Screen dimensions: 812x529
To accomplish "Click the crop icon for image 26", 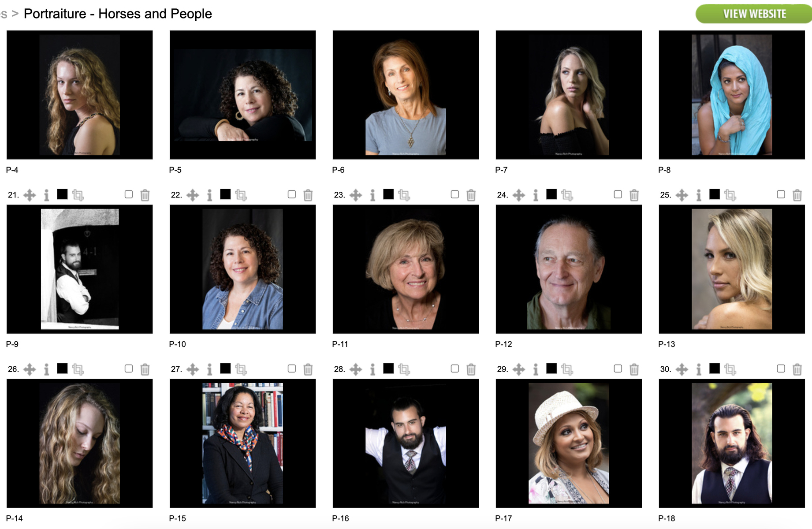I will tap(78, 369).
